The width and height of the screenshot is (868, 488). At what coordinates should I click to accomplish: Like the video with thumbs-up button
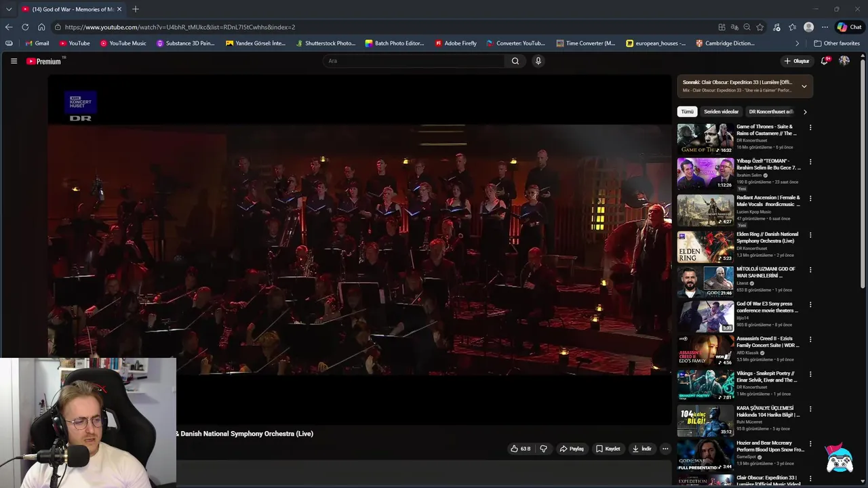coord(521,449)
